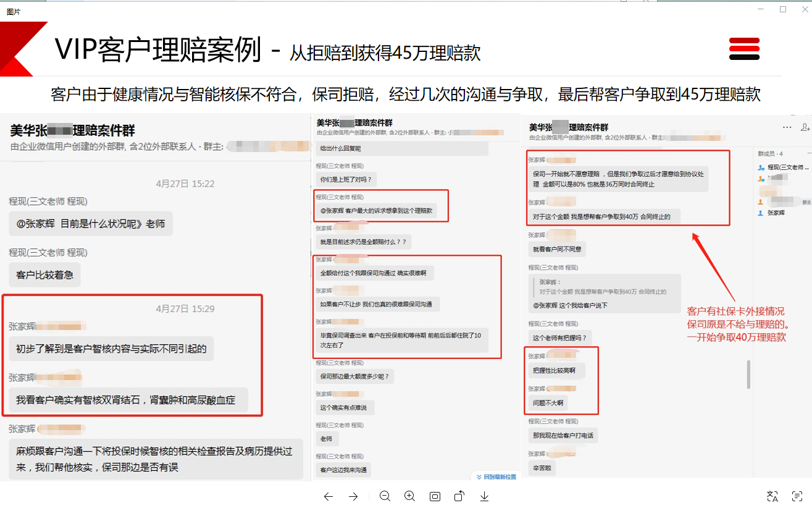Click the three-dot more icon in group chat header
The width and height of the screenshot is (812, 508).
[x=787, y=127]
